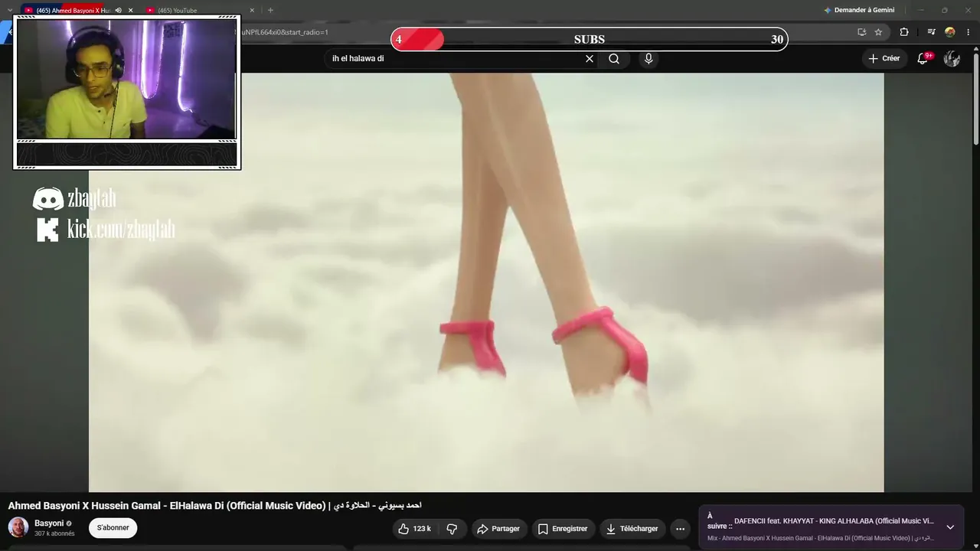
Task: Open a new browser tab
Action: (270, 10)
